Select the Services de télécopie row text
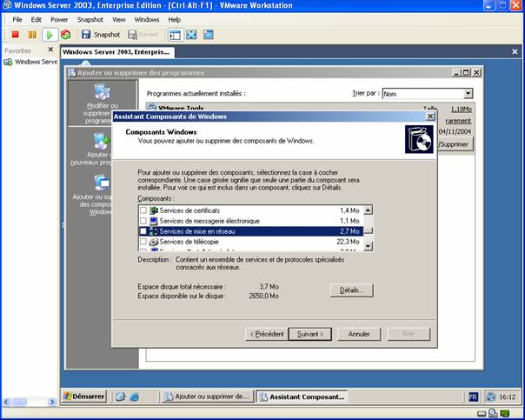The image size is (525, 420). pos(189,242)
